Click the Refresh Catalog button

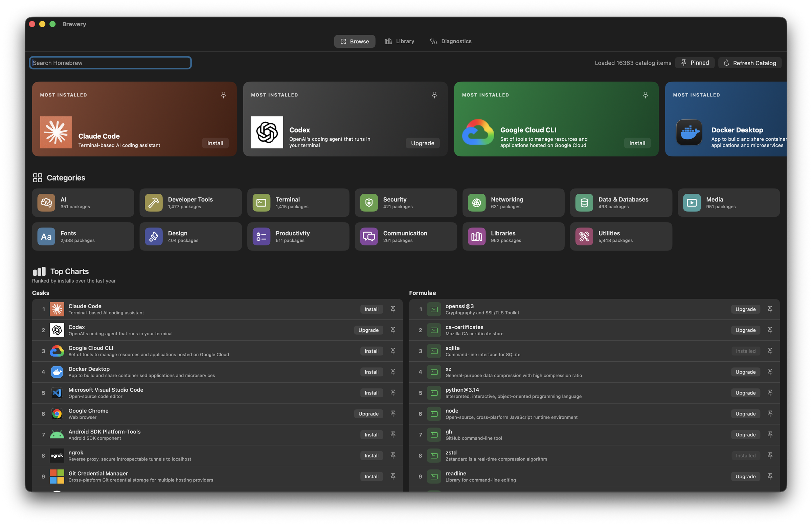click(749, 63)
